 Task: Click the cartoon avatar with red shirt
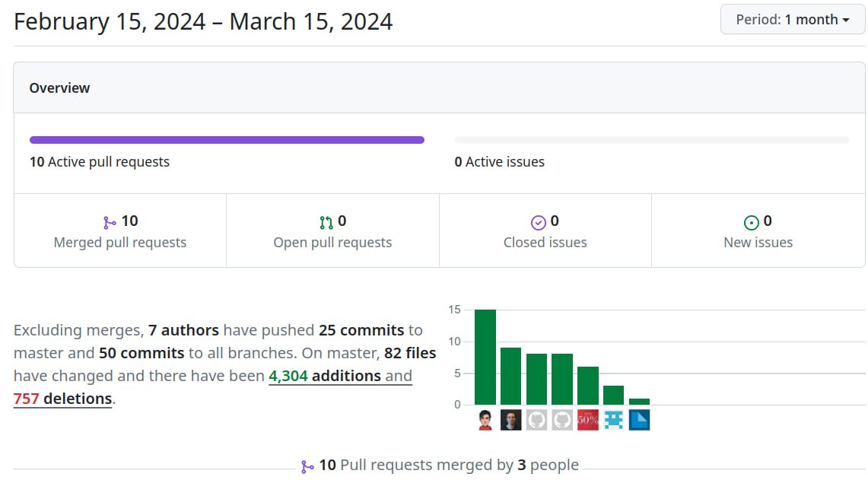485,420
